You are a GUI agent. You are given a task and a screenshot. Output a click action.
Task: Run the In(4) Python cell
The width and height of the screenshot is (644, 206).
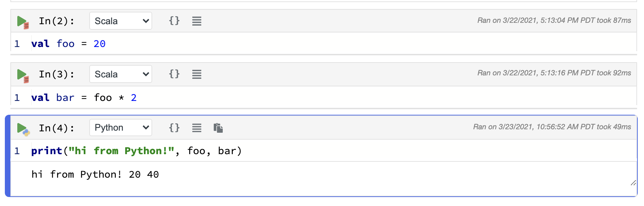(x=22, y=127)
